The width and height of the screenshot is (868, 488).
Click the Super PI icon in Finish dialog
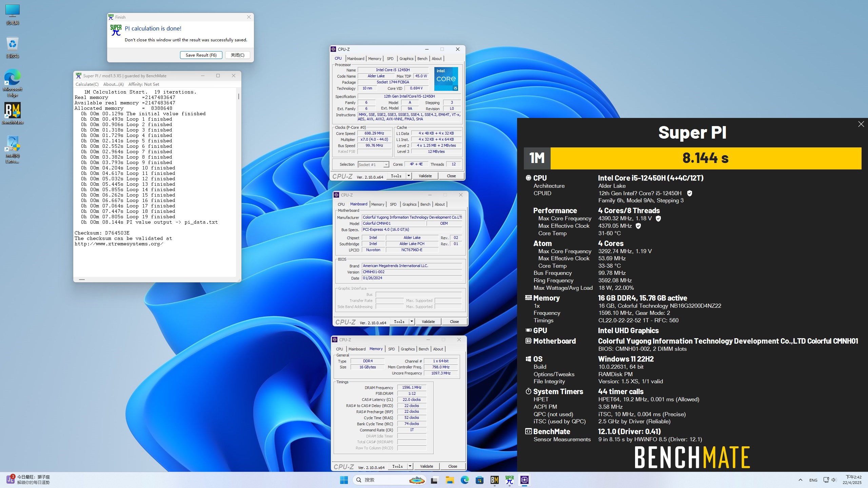point(116,30)
